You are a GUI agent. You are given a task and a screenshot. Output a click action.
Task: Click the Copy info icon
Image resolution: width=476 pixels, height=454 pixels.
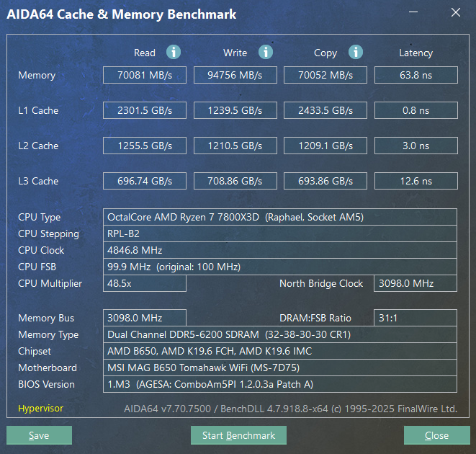click(356, 52)
